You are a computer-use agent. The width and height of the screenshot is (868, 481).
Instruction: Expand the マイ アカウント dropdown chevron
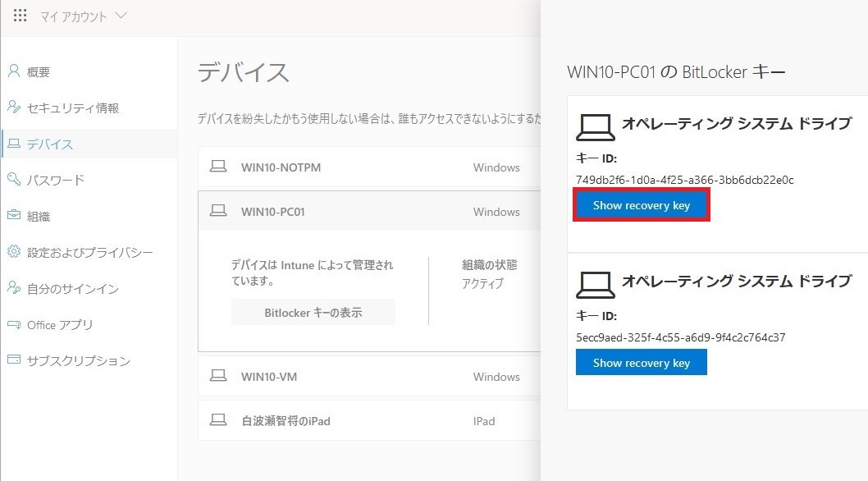[121, 16]
